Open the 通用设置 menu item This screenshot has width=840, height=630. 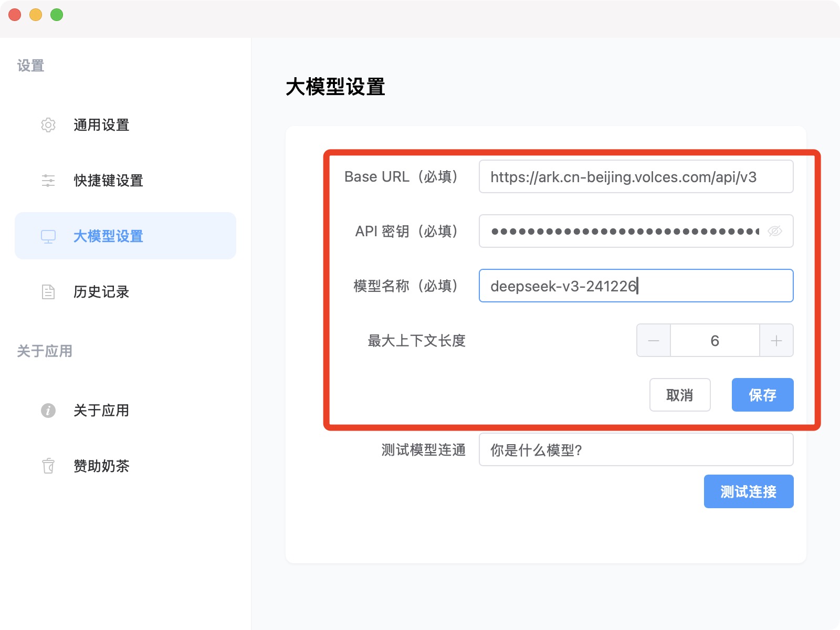tap(125, 125)
